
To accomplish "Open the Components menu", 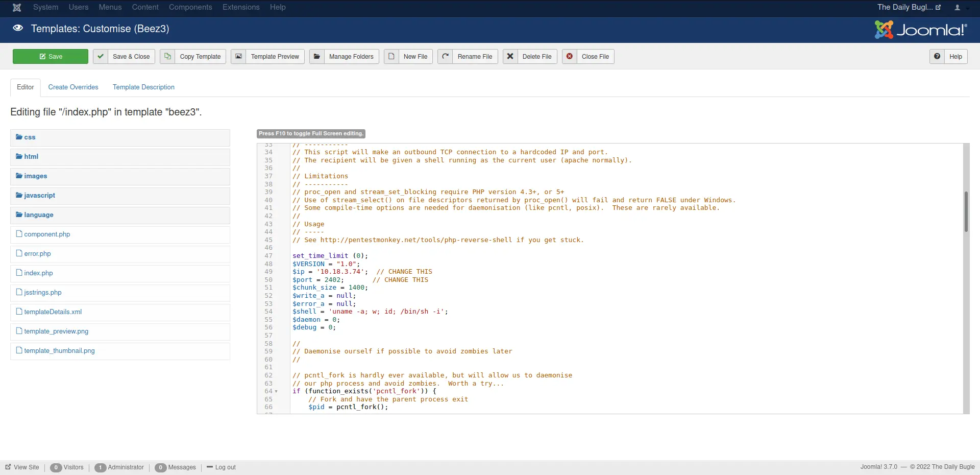I will tap(190, 7).
